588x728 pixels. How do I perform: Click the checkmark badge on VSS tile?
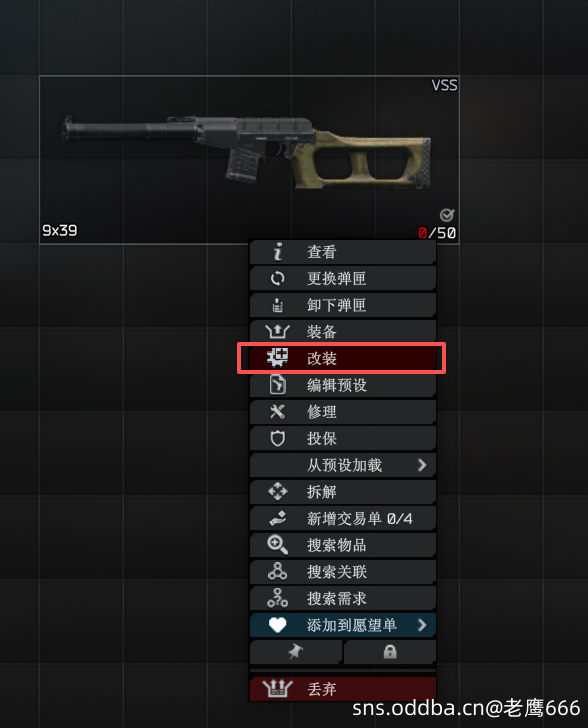click(447, 215)
